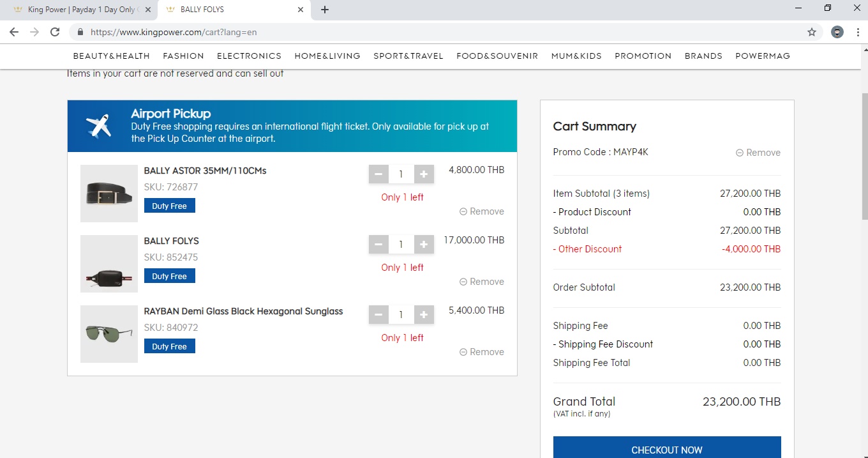Click the BALLY FOLYS quantity field
868x458 pixels.
[401, 244]
